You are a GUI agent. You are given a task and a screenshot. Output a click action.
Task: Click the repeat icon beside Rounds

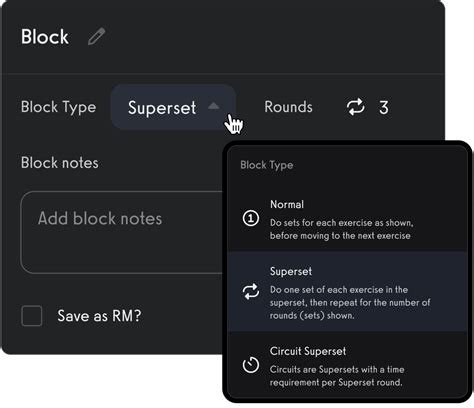[356, 107]
